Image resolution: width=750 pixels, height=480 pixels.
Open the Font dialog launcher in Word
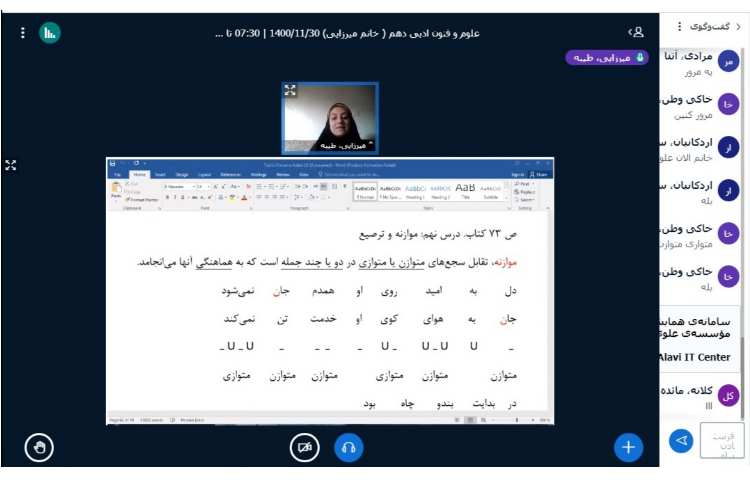[x=250, y=208]
